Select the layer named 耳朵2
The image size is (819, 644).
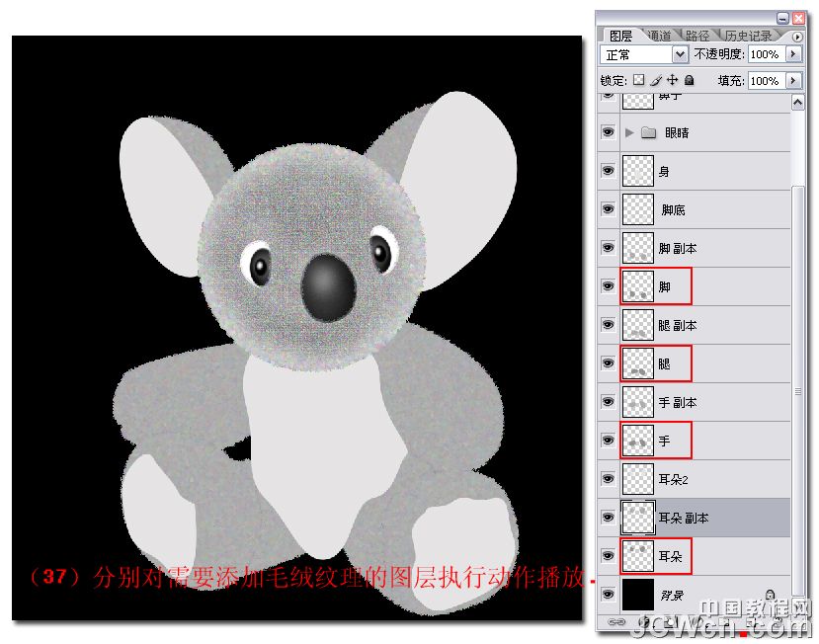click(673, 479)
